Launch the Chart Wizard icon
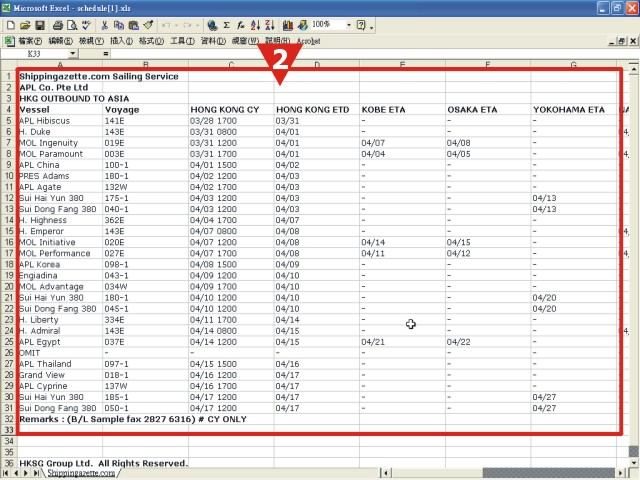This screenshot has width=640, height=480. (x=288, y=24)
